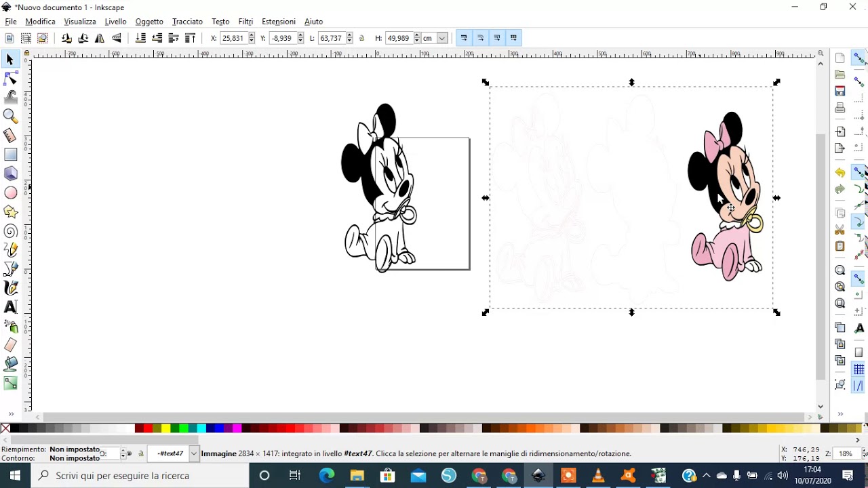Image resolution: width=868 pixels, height=488 pixels.
Task: Flip selected object horizontally
Action: (x=100, y=38)
